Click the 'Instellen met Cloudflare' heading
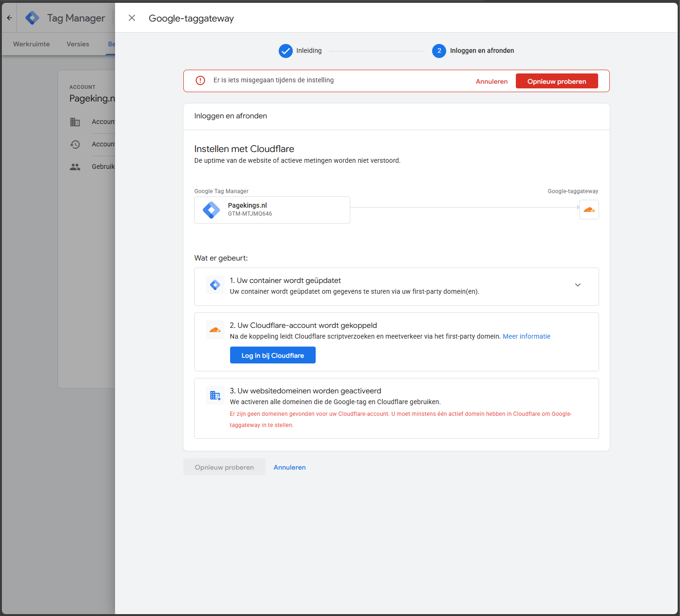The image size is (680, 616). pos(244,149)
